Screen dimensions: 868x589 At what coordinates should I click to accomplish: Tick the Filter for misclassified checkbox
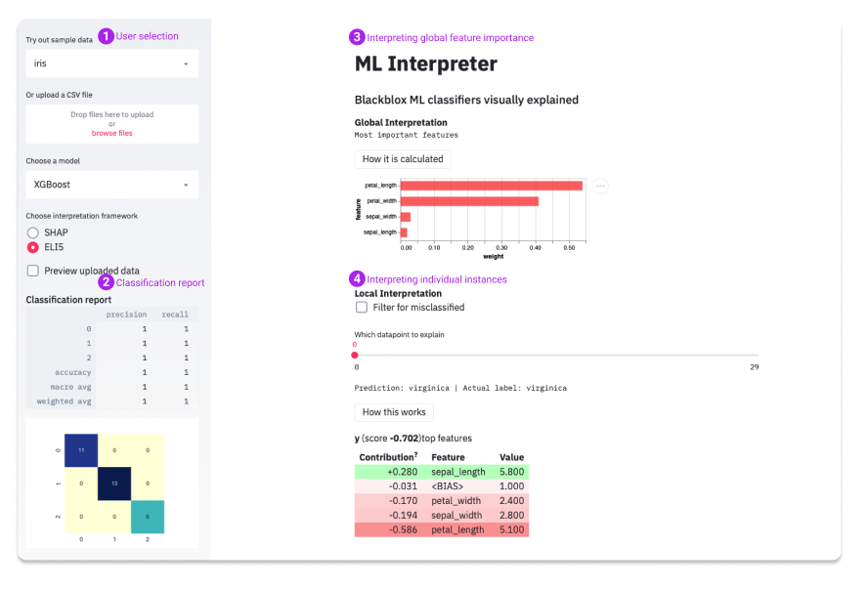362,307
